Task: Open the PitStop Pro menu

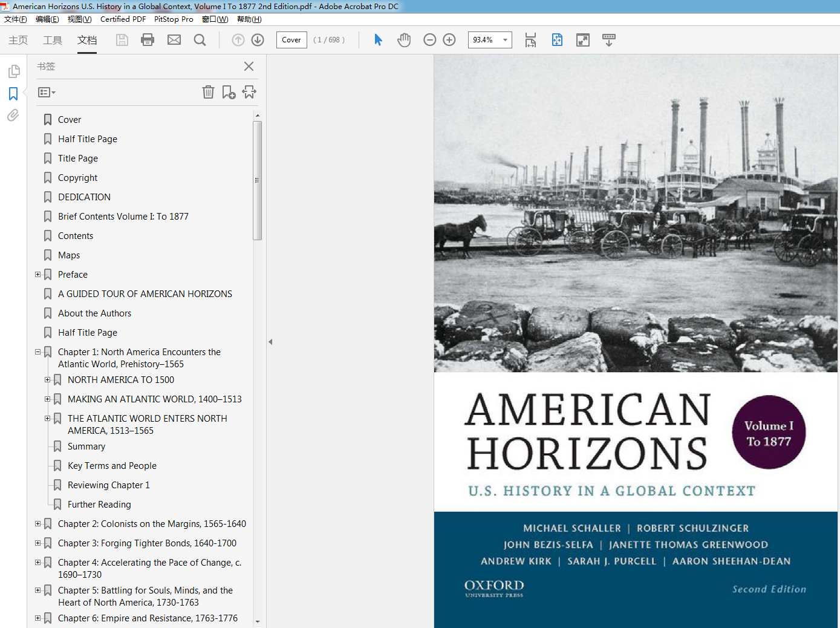Action: click(174, 19)
